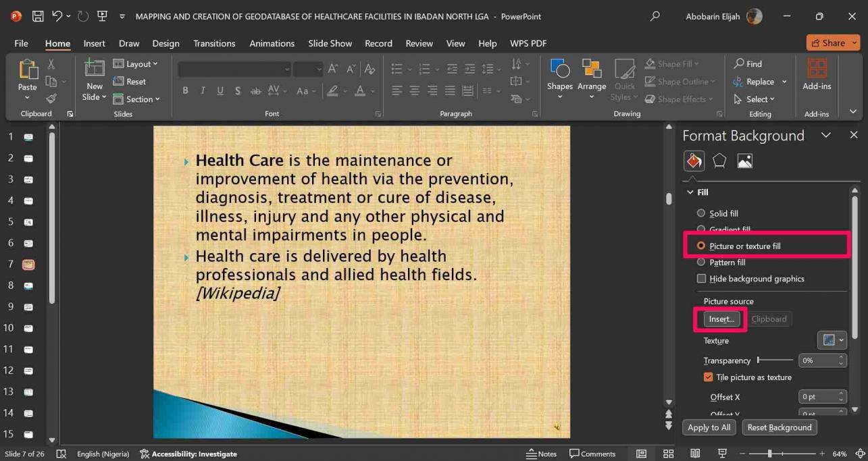The height and width of the screenshot is (461, 868).
Task: Click the Format Painter brush icon
Action: tap(51, 99)
